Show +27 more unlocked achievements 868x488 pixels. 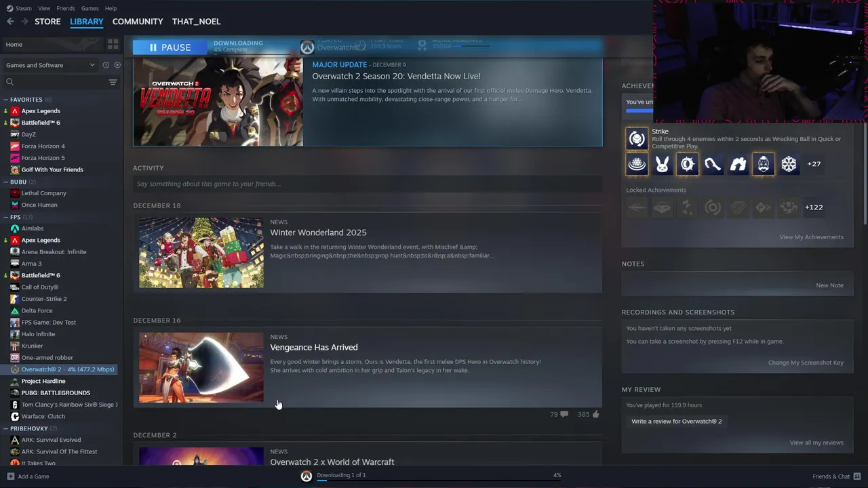coord(814,164)
